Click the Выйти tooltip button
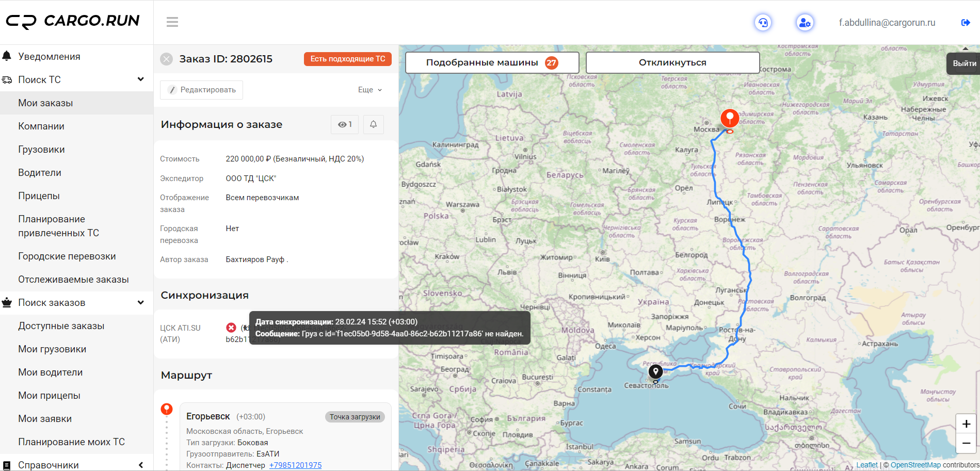The width and height of the screenshot is (980, 471). point(963,63)
